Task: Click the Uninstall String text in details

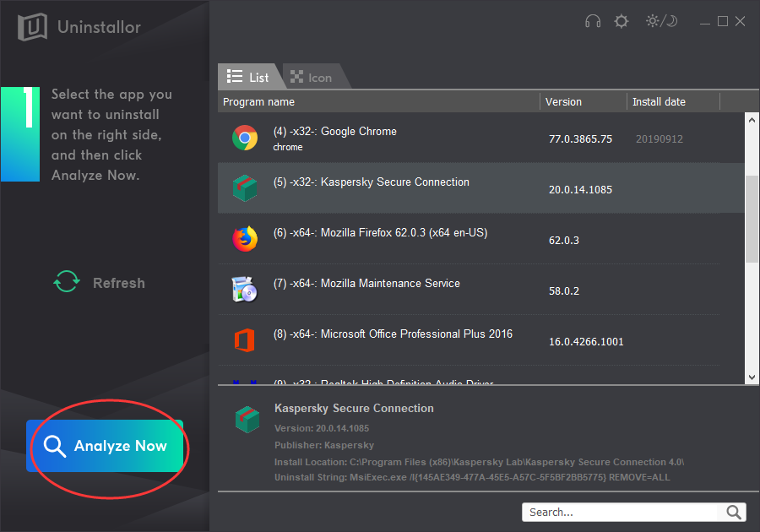Action: [472, 477]
